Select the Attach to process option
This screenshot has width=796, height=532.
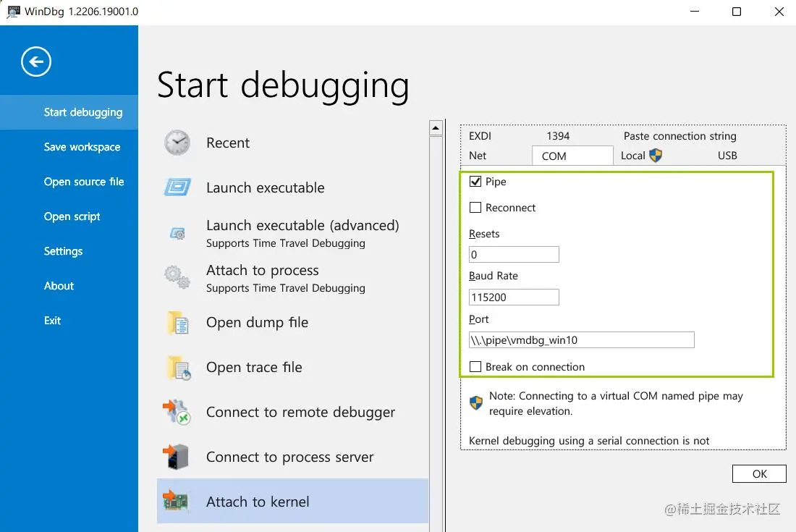tap(292, 278)
